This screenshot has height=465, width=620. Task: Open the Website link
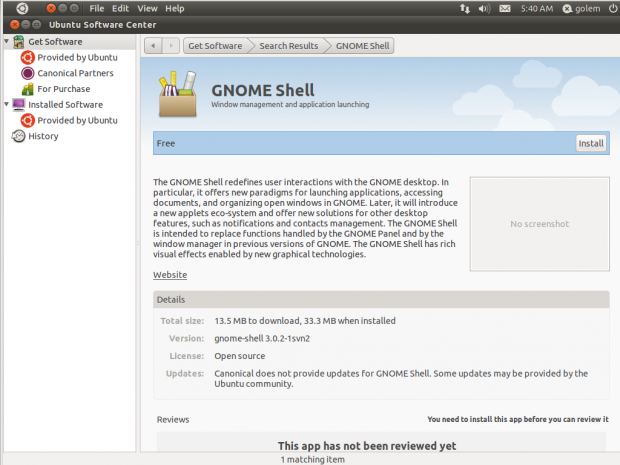170,275
